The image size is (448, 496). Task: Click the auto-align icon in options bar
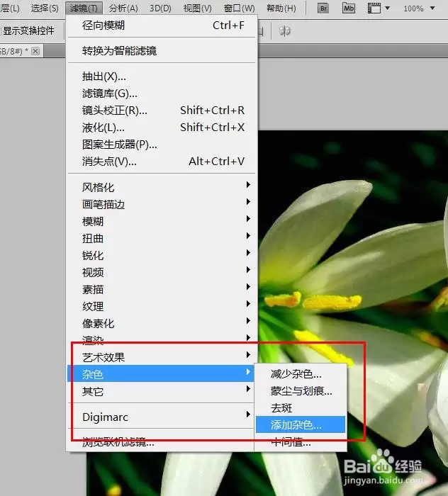pyautogui.click(x=284, y=31)
